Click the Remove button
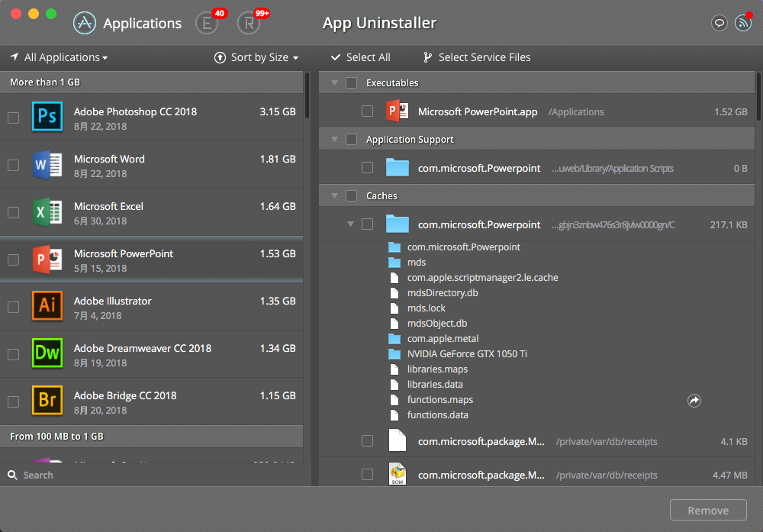This screenshot has width=763, height=532. (708, 510)
